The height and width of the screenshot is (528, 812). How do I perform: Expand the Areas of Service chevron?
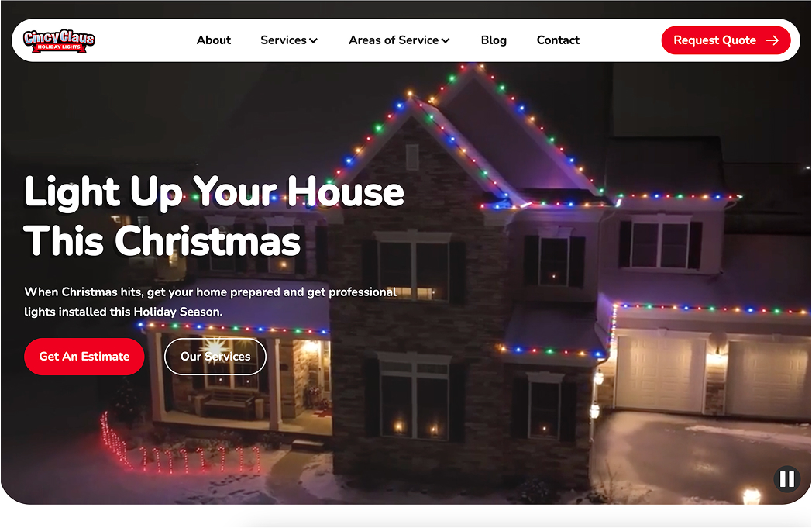click(446, 40)
